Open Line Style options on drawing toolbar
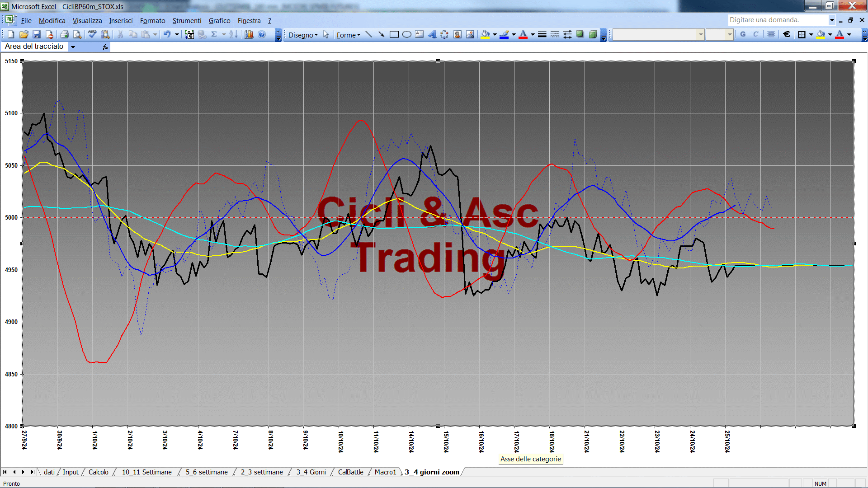This screenshot has width=868, height=488. [x=542, y=34]
